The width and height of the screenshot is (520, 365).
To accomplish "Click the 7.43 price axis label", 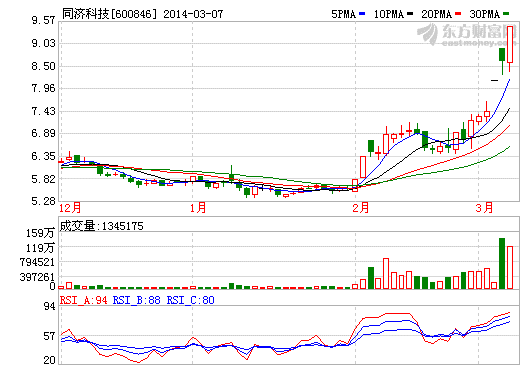I will [x=43, y=111].
